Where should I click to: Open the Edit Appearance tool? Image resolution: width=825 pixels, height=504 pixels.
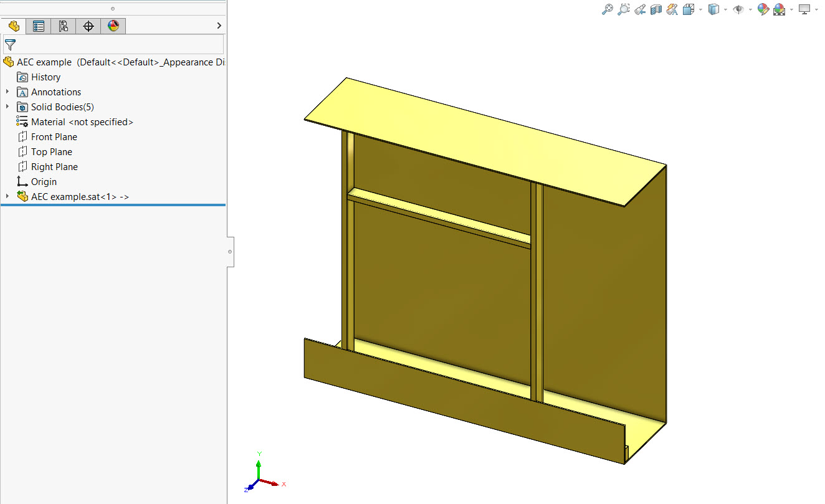763,9
